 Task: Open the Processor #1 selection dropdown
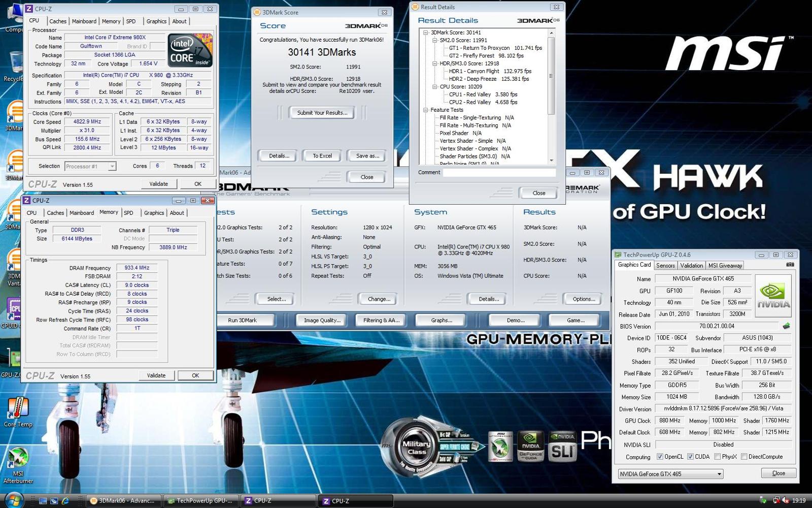(90, 166)
